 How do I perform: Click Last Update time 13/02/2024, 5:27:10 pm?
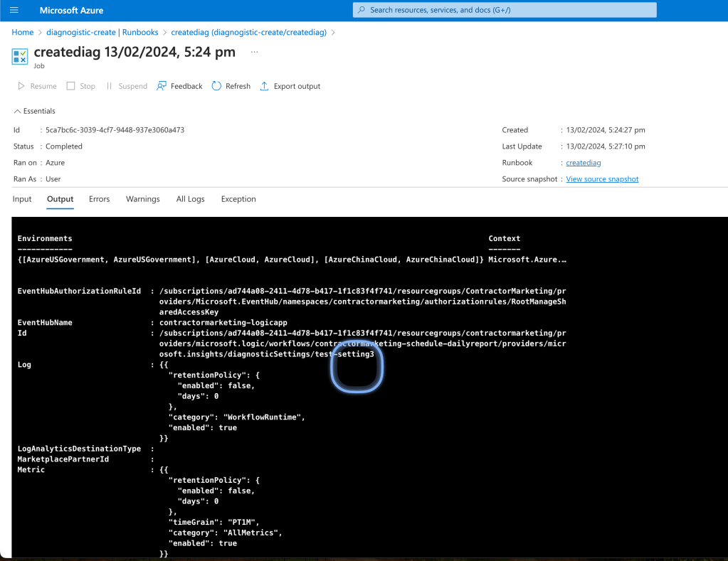(x=606, y=146)
